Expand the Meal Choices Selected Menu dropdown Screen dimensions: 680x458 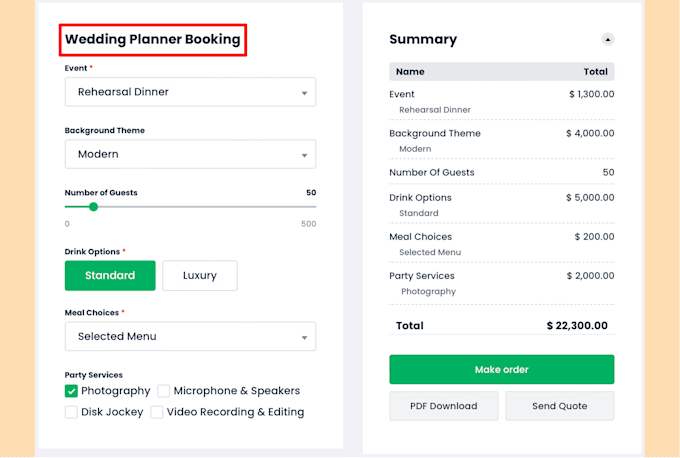point(190,336)
